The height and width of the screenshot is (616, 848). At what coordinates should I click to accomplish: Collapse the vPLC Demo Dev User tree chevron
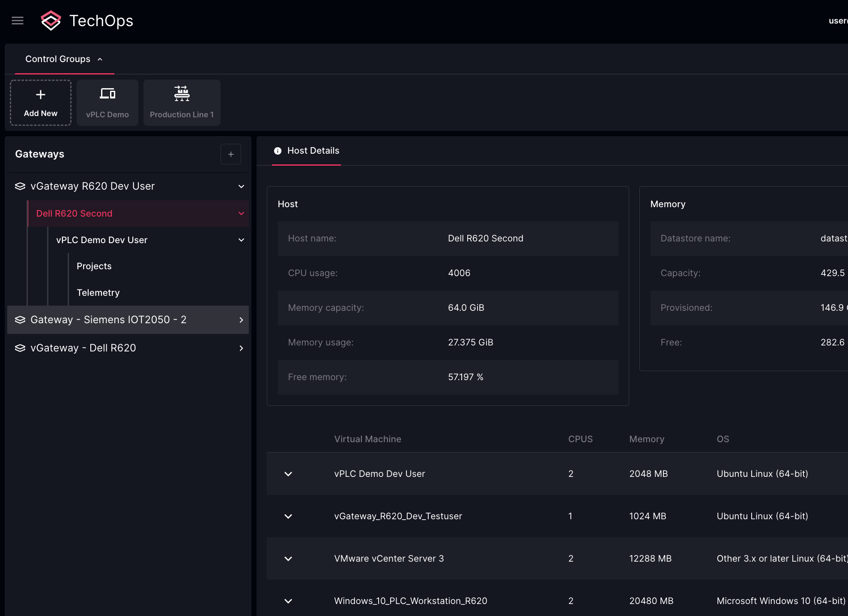point(241,240)
